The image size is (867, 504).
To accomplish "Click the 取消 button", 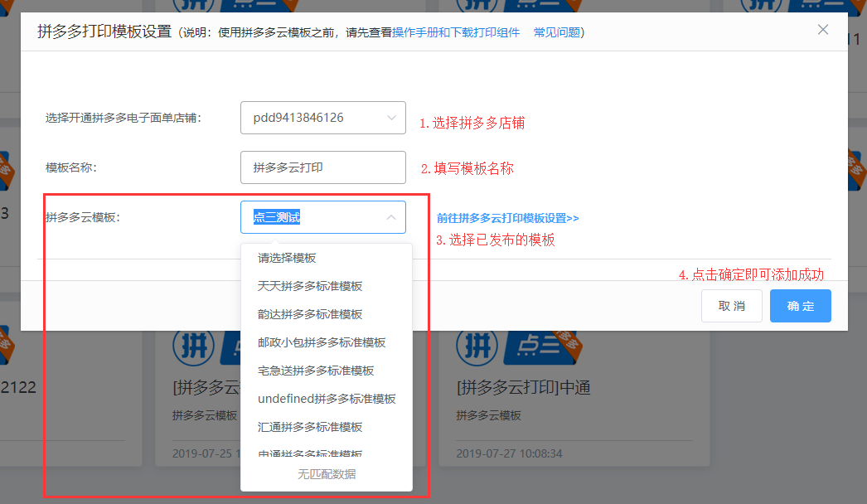I will [x=732, y=306].
